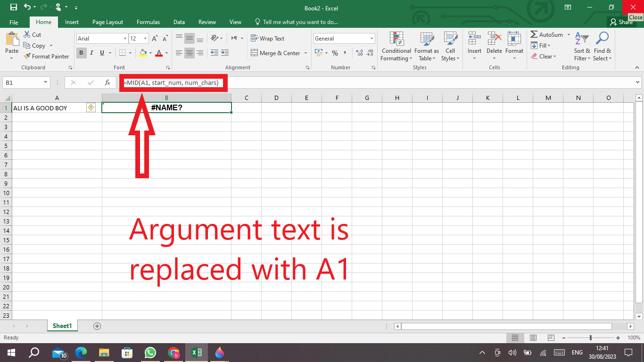Screen dimensions: 644x362
Task: Open the General number format dropdown
Action: [372, 39]
